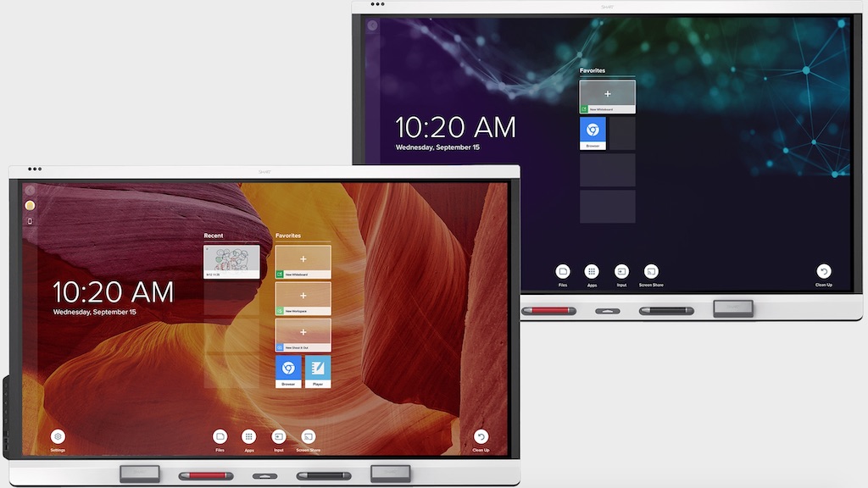Tap the phone icon in left sidebar
The image size is (868, 488).
pyautogui.click(x=30, y=221)
